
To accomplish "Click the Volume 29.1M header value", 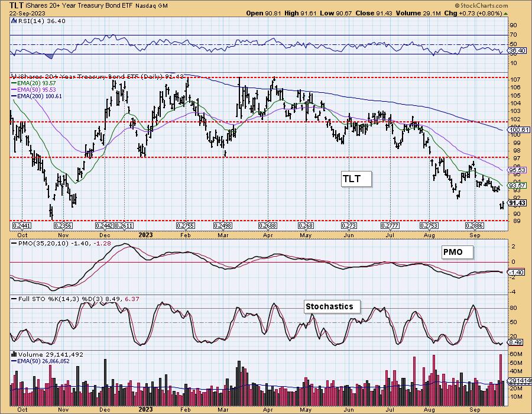I will [x=418, y=13].
